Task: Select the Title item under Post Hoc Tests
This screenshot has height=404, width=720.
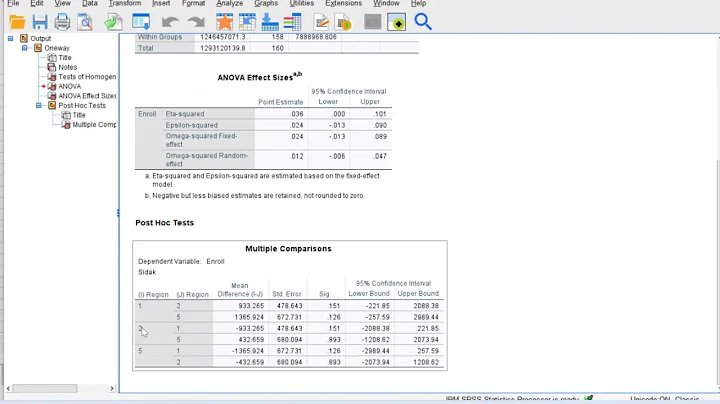Action: tap(79, 115)
